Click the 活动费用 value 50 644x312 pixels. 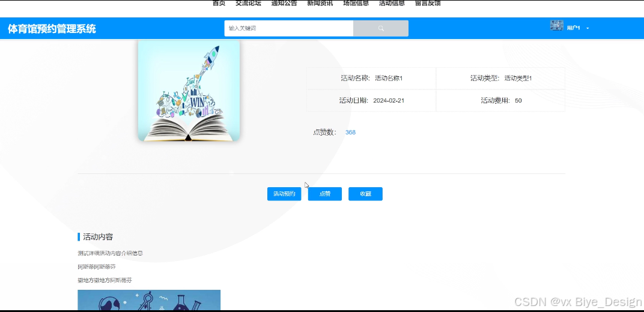pyautogui.click(x=518, y=100)
